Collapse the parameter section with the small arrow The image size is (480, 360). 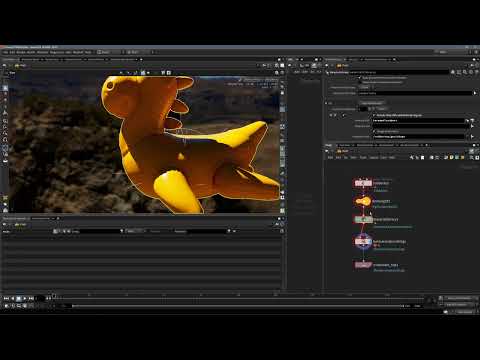pos(327,103)
